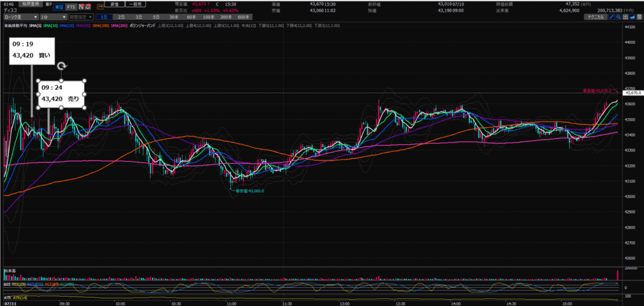Click the pink SMA(200) legend label
Viewport: 644px width, 306px height.
119,26
